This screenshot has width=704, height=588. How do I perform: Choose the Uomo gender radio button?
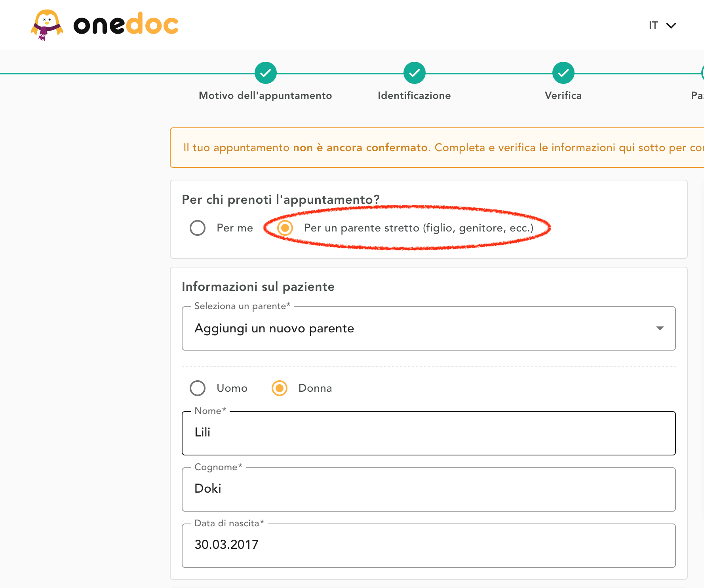[198, 388]
